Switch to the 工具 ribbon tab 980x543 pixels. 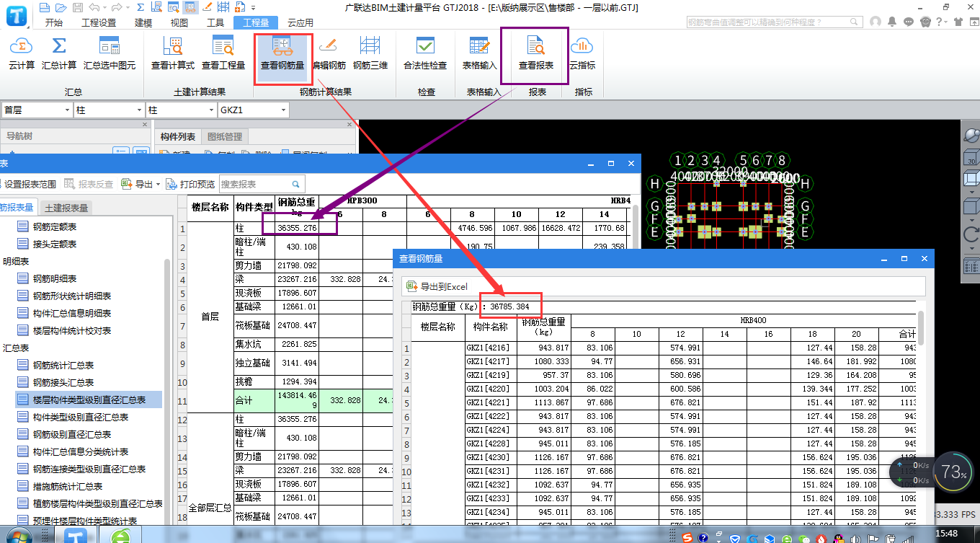(215, 22)
